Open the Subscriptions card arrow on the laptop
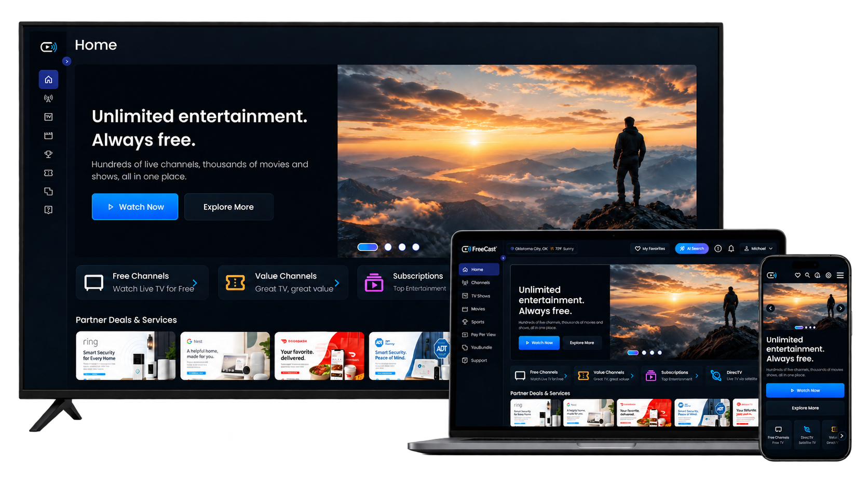 [697, 376]
